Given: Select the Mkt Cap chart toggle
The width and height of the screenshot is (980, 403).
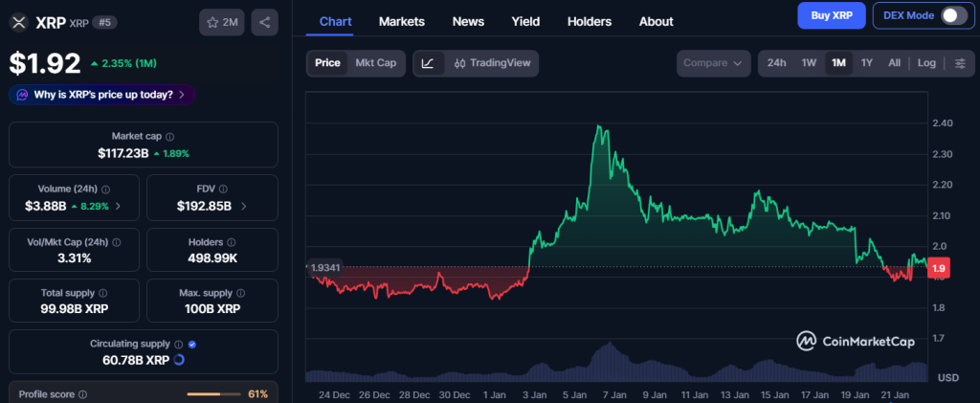Looking at the screenshot, I should pyautogui.click(x=375, y=63).
